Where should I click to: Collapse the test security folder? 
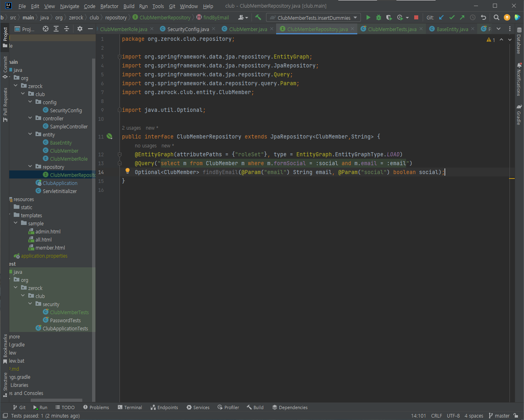click(x=30, y=304)
